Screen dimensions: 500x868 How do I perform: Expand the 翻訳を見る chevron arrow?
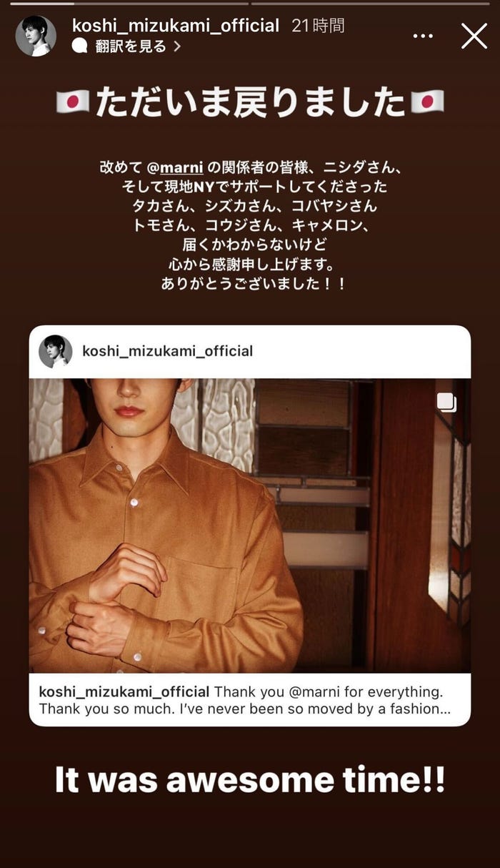177,46
